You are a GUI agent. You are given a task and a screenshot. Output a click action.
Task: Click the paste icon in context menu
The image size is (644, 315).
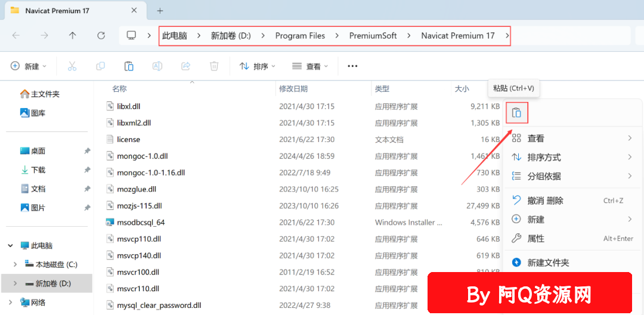point(516,113)
